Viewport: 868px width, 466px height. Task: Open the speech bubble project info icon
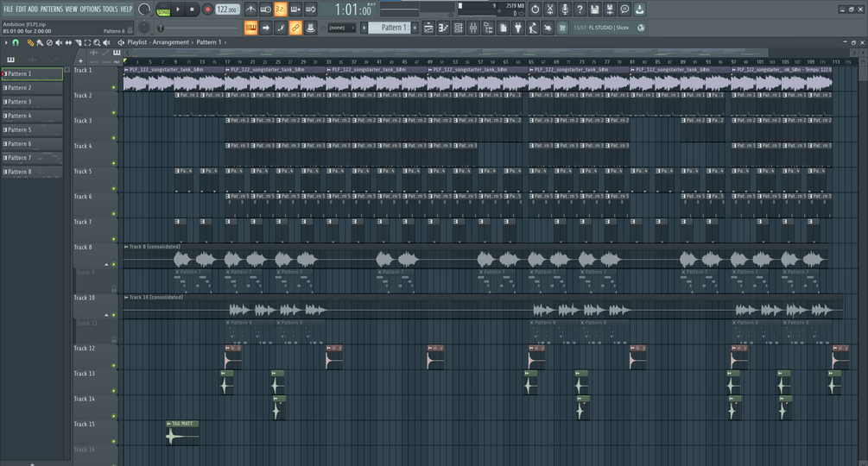(624, 9)
